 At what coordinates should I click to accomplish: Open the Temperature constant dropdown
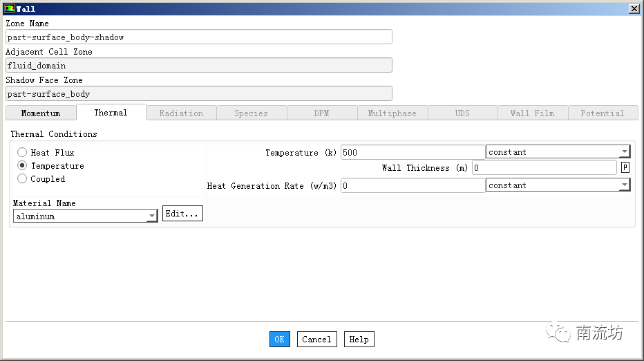click(558, 151)
